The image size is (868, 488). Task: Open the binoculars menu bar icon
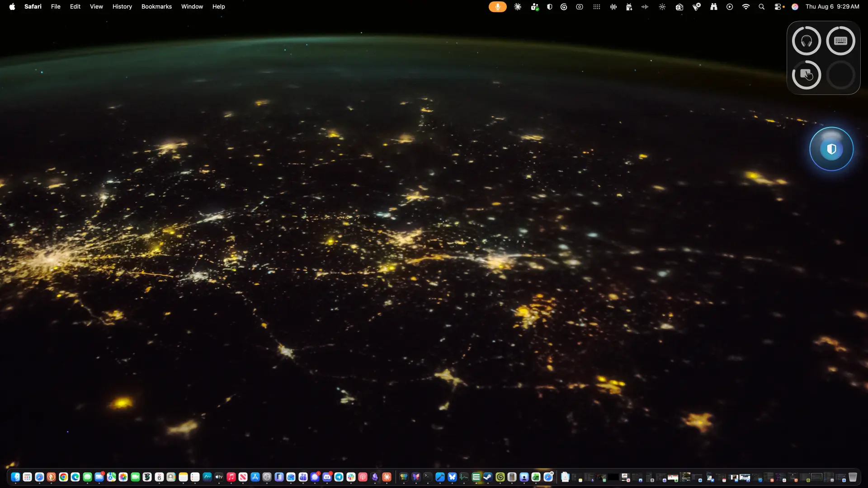pos(713,7)
